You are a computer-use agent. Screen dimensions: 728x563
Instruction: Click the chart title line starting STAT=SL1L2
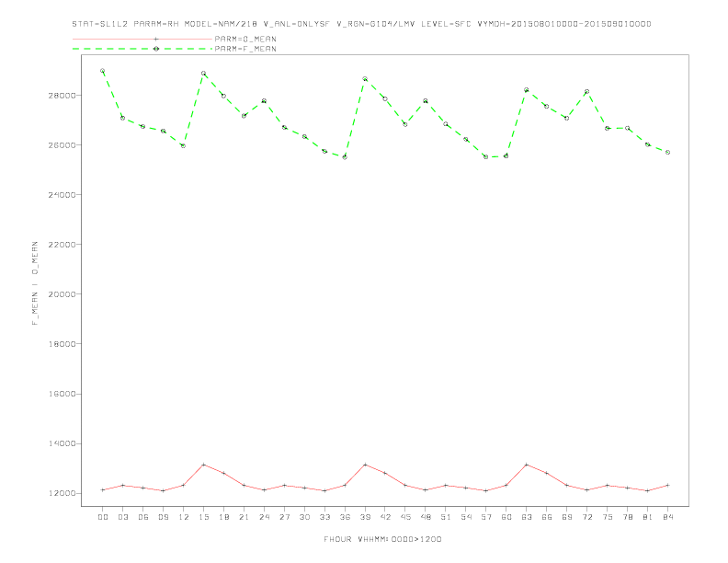[361, 24]
